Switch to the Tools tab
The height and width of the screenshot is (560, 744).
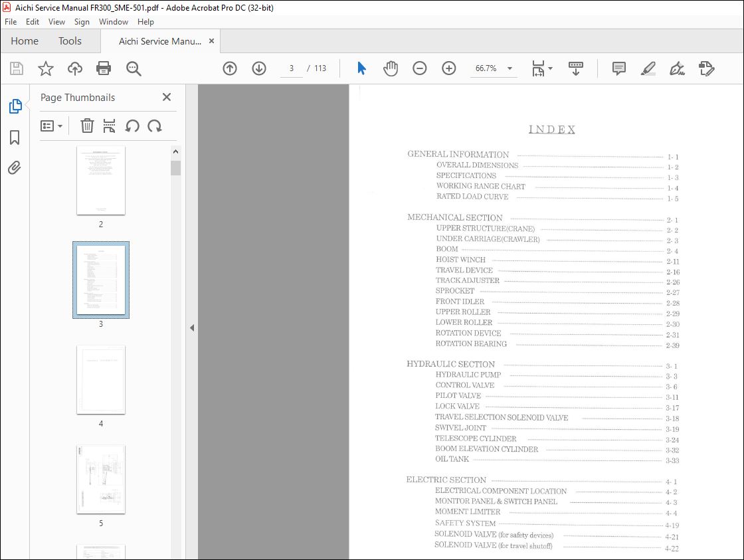coord(70,41)
